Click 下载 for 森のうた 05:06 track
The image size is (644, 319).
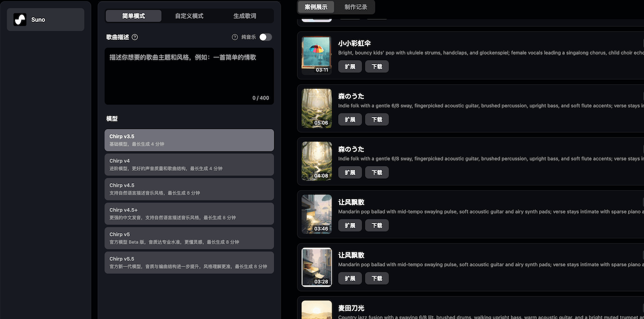point(377,120)
